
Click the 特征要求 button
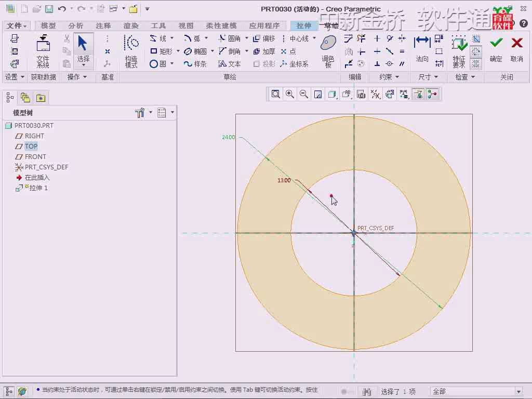tap(459, 51)
